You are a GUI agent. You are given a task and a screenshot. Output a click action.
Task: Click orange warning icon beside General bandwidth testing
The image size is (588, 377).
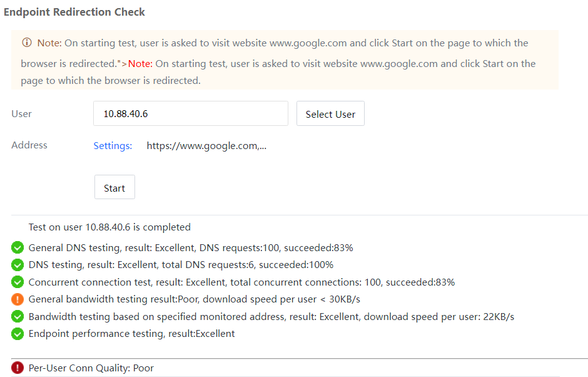(x=18, y=299)
